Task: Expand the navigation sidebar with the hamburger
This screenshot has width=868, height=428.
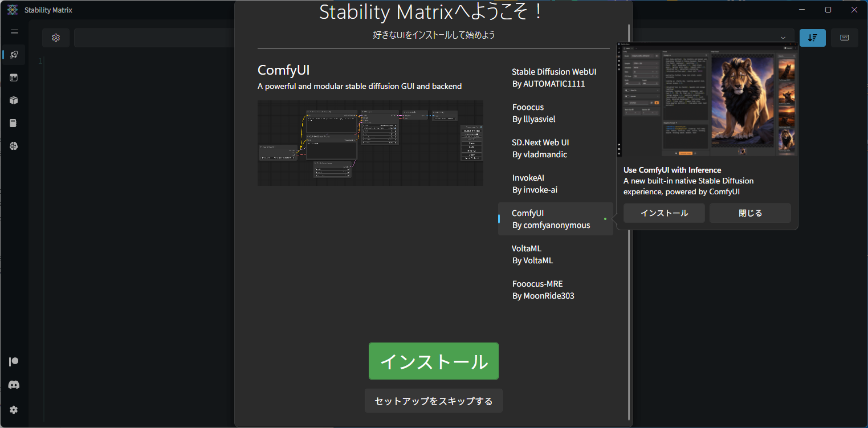Action: [14, 32]
